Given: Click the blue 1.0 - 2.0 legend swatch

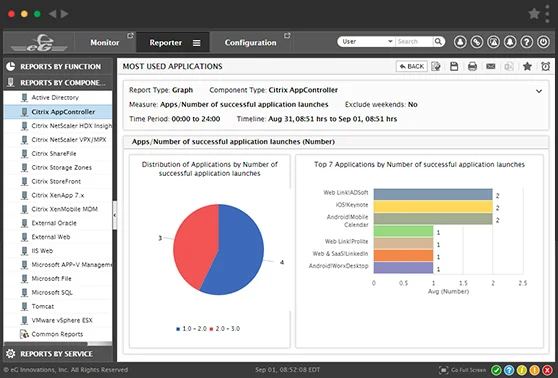Looking at the screenshot, I should (x=178, y=329).
